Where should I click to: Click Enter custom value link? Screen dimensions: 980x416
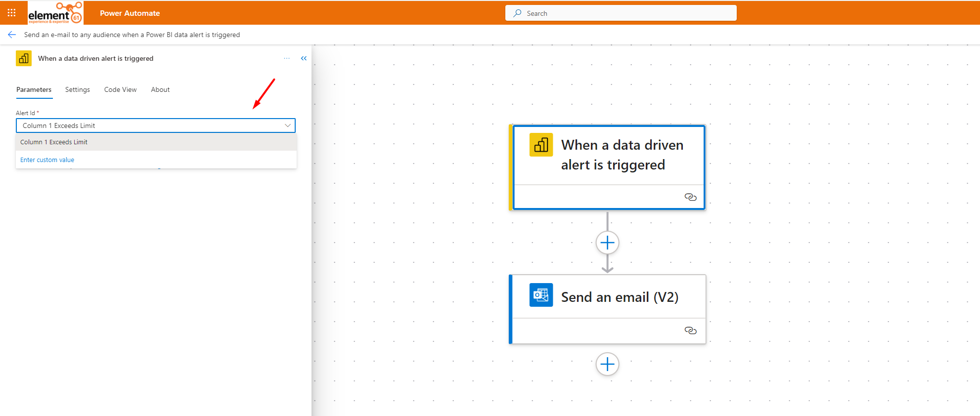click(47, 160)
